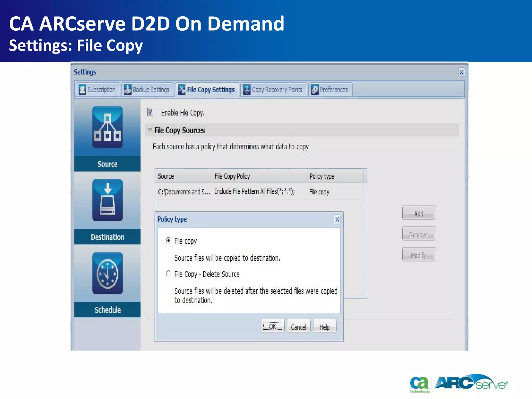Click the Backup Settings tab icon

128,90
